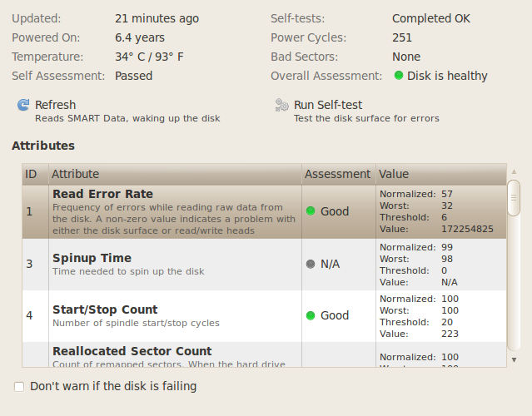Click raw value 172254825

pos(467,229)
